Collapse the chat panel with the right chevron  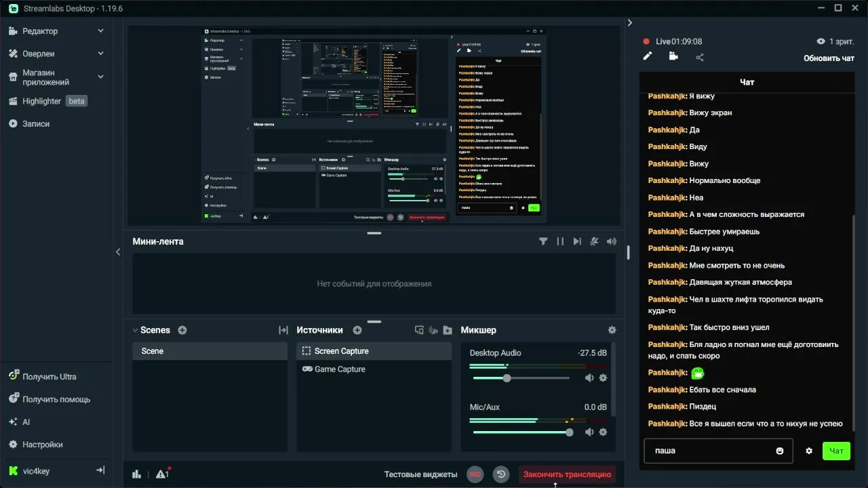[x=629, y=23]
